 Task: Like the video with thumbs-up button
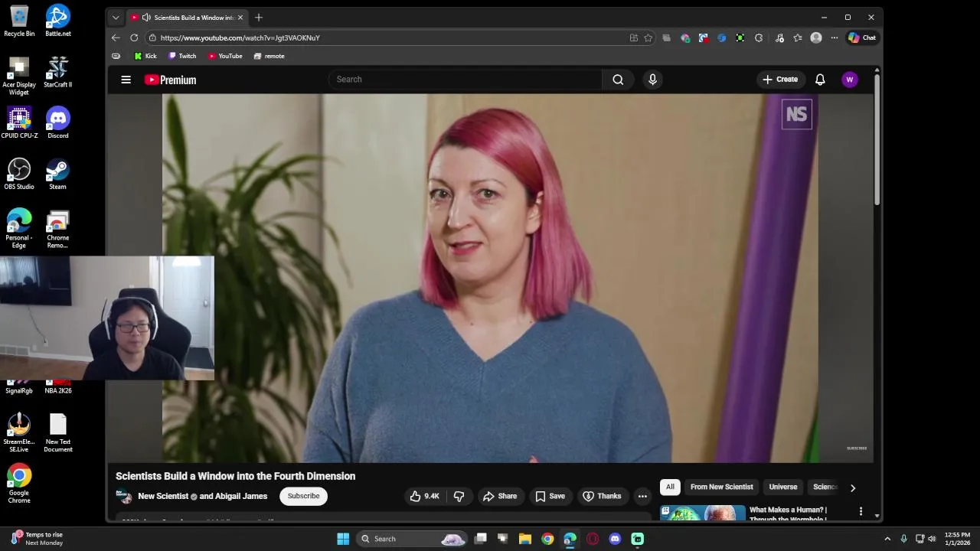(425, 496)
